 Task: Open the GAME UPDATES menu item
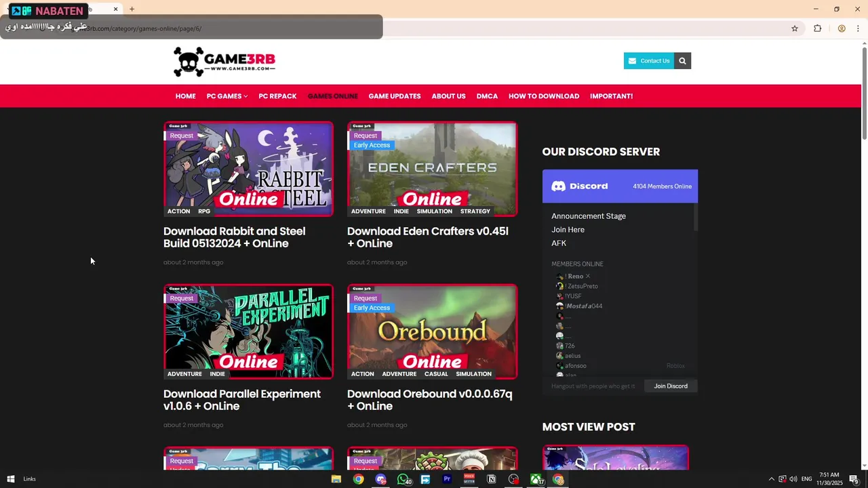[395, 96]
